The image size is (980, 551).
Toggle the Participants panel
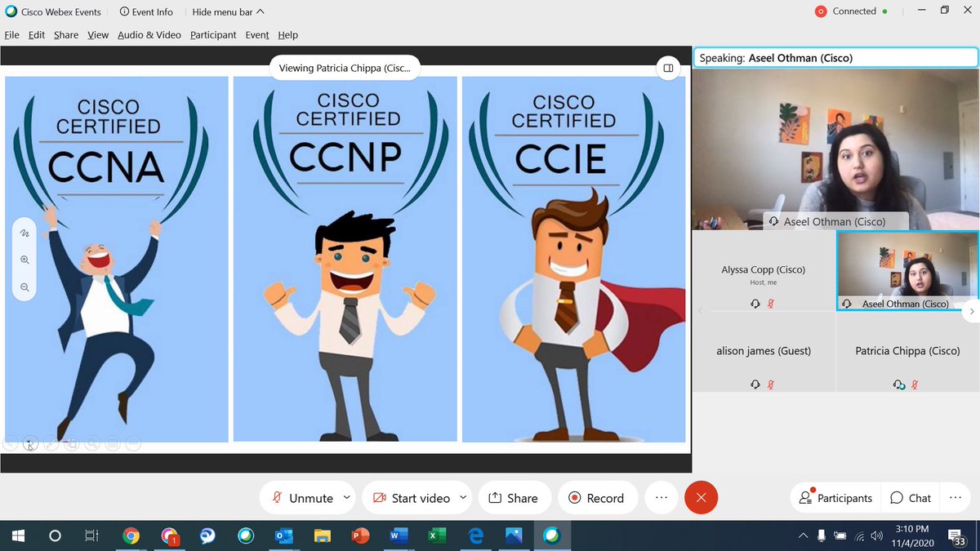pyautogui.click(x=836, y=498)
